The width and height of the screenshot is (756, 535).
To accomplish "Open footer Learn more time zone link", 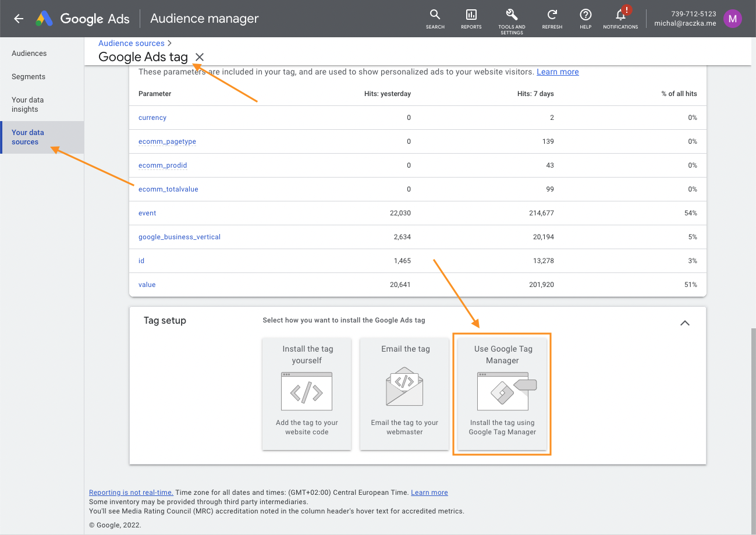I will click(x=430, y=493).
